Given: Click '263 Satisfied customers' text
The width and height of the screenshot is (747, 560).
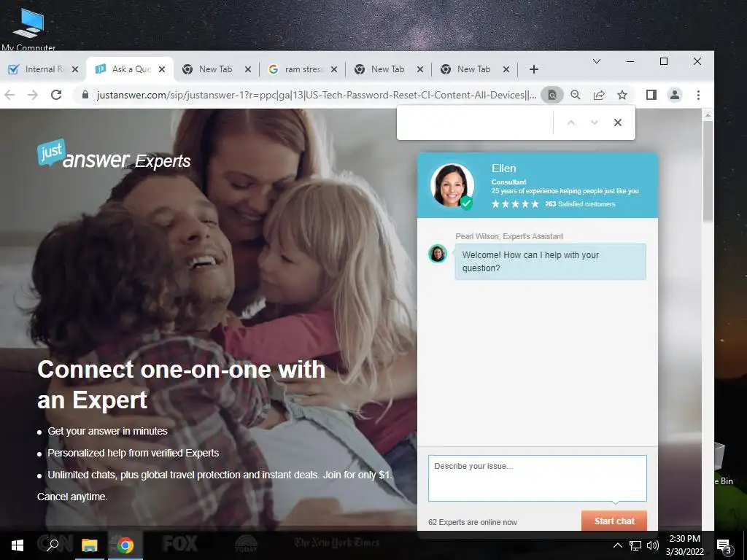Looking at the screenshot, I should (580, 204).
